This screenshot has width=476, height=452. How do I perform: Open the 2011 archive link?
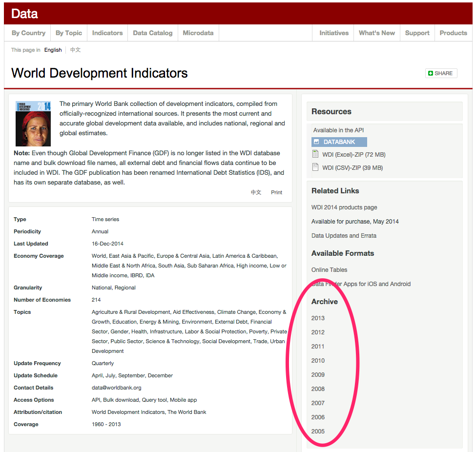click(318, 347)
